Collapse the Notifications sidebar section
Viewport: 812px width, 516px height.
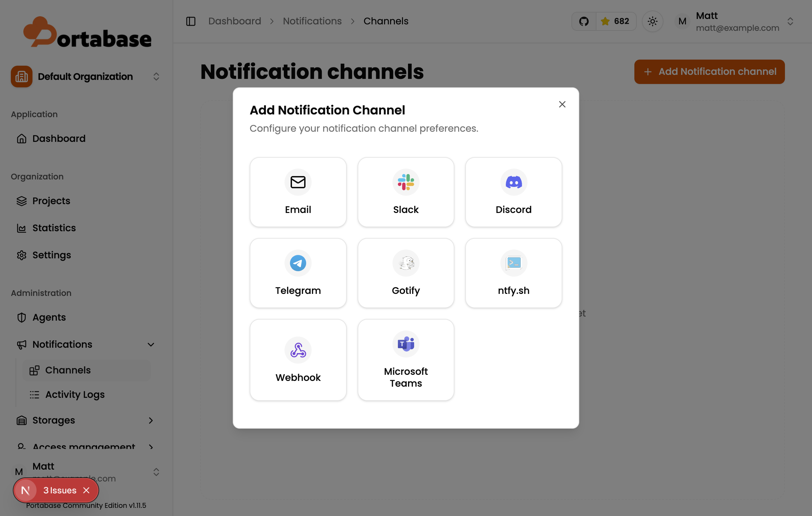tap(151, 345)
